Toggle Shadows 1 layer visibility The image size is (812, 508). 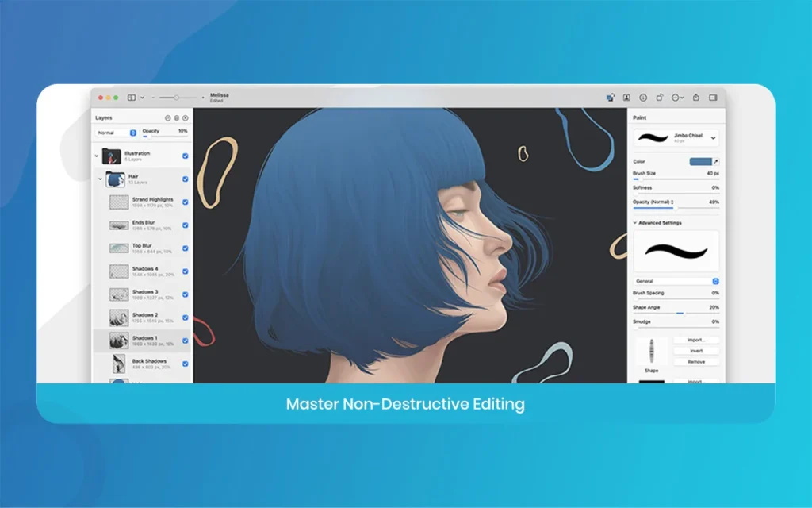[186, 341]
